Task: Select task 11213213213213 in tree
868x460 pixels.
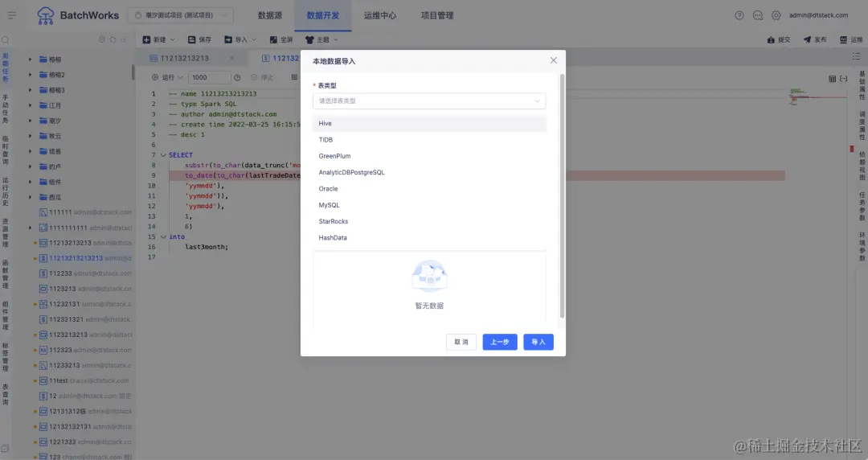Action: 85,258
